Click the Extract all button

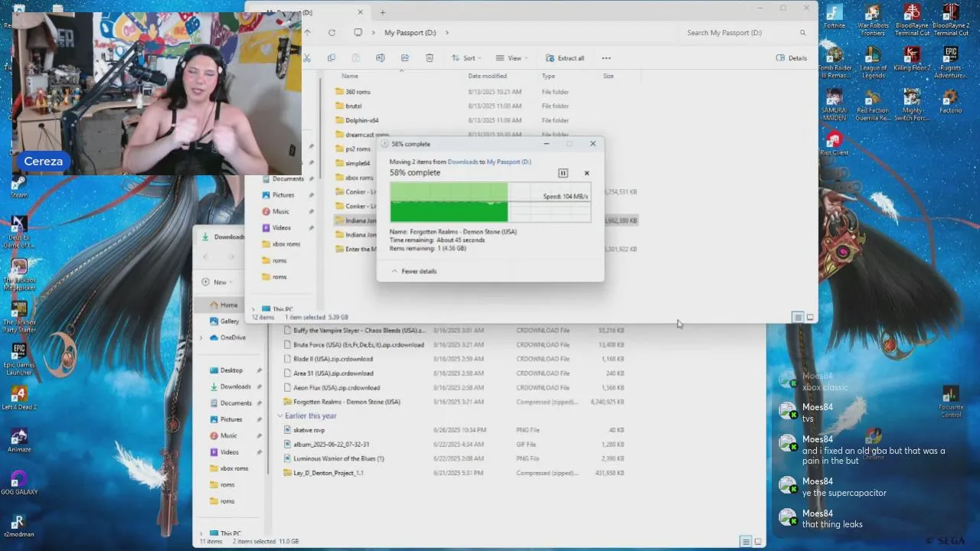point(564,58)
